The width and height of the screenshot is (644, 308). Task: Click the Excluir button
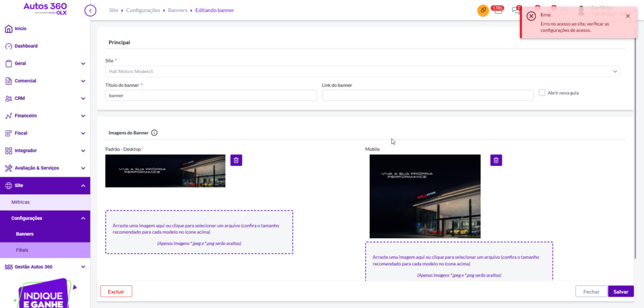tap(116, 291)
